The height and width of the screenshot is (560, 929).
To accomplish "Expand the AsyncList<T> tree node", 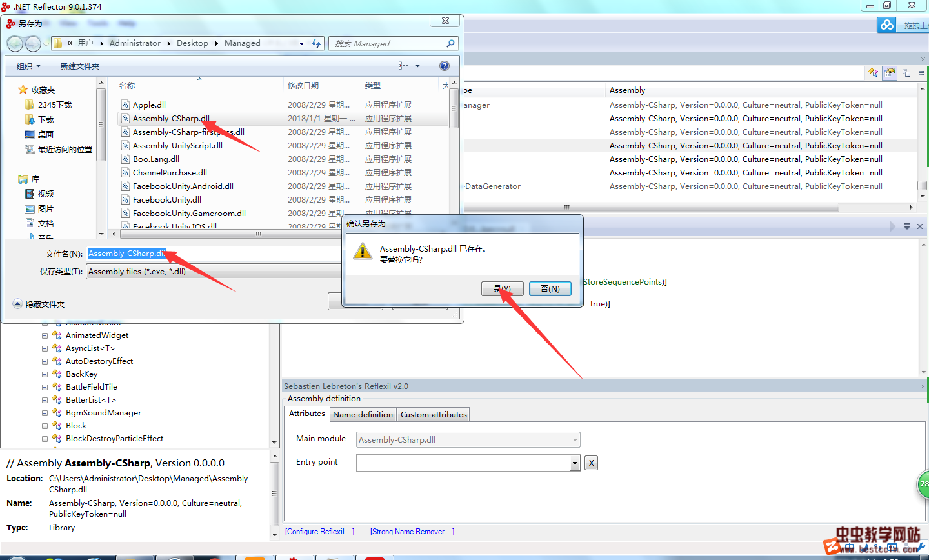I will point(45,348).
